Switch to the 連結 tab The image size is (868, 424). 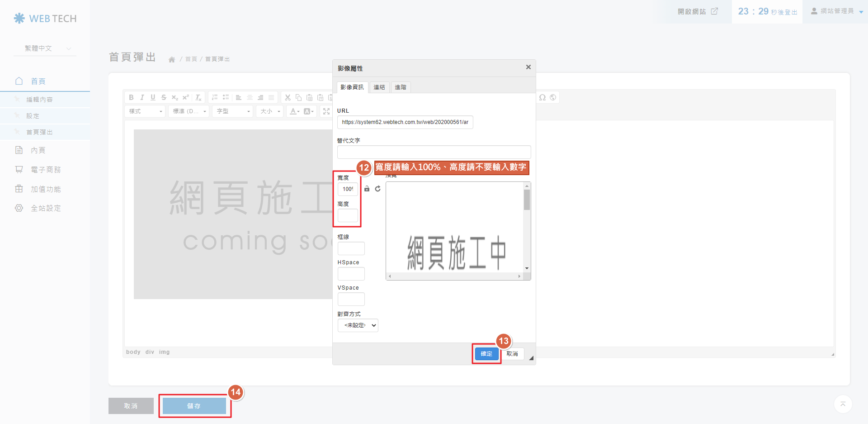(x=379, y=87)
